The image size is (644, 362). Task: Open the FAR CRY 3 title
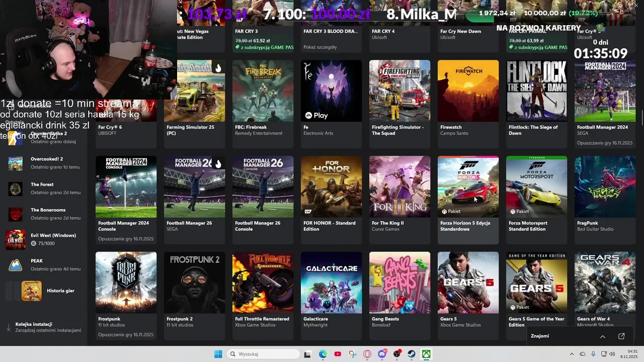tap(247, 31)
